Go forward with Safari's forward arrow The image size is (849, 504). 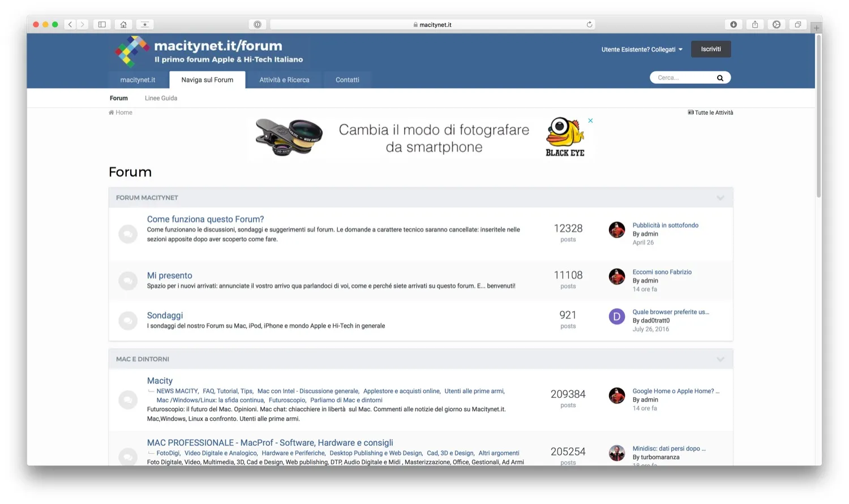pos(83,24)
